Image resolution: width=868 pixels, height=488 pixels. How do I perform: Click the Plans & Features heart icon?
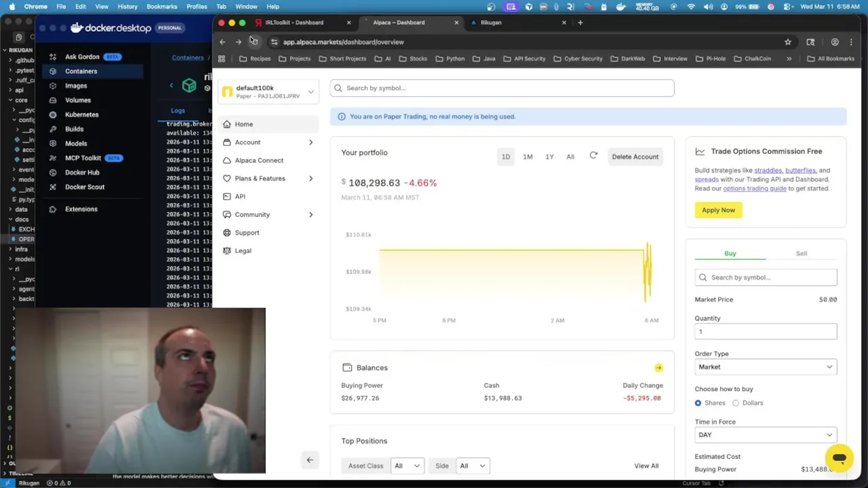coord(226,178)
